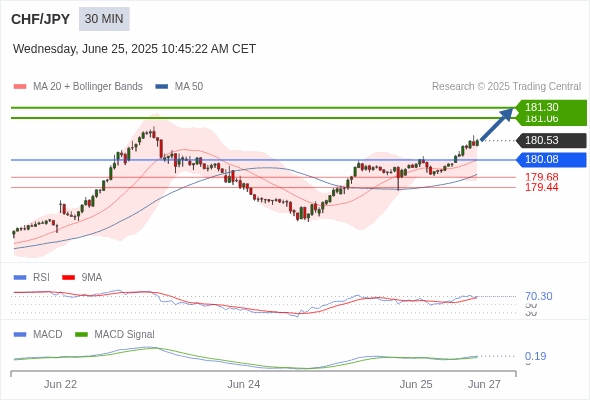Viewport: 590px width, 400px height.
Task: Click the Jun 24 date axis marker
Action: pyautogui.click(x=243, y=384)
